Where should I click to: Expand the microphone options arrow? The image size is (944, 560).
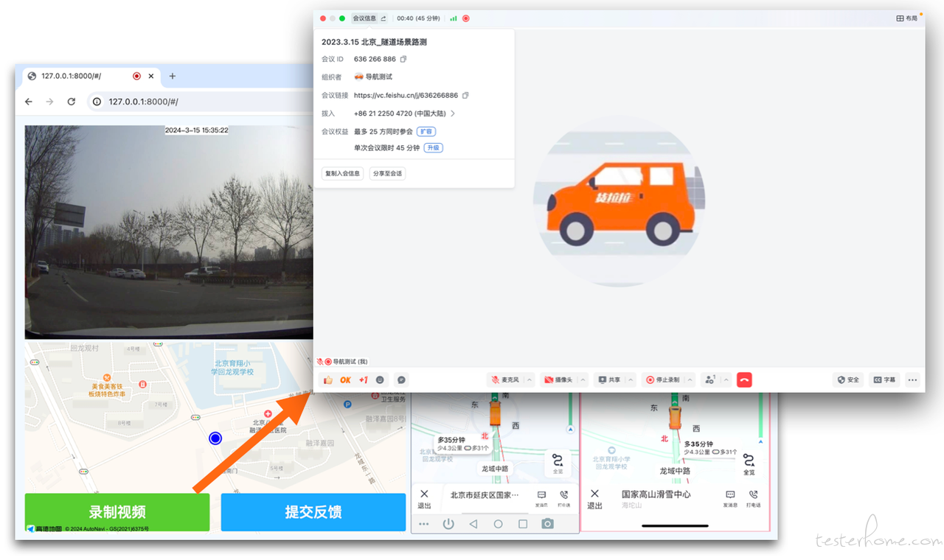tap(530, 380)
